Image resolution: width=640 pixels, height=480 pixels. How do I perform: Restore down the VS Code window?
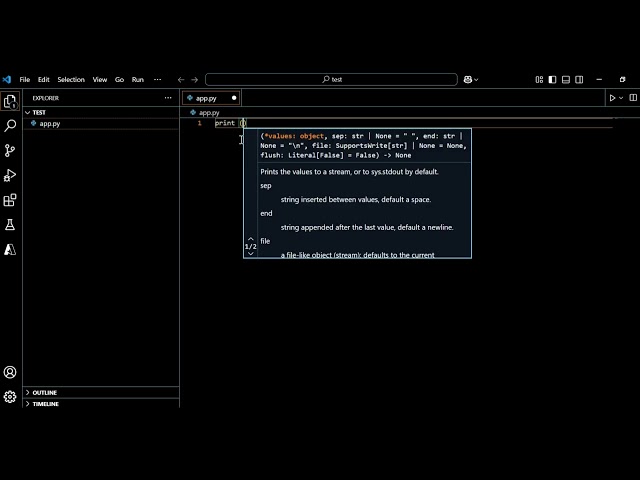tap(622, 80)
